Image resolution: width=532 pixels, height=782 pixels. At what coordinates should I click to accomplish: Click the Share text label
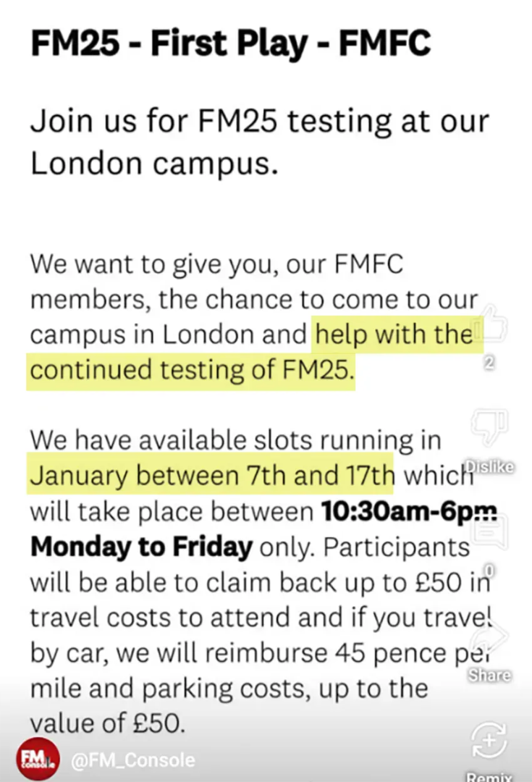click(489, 675)
